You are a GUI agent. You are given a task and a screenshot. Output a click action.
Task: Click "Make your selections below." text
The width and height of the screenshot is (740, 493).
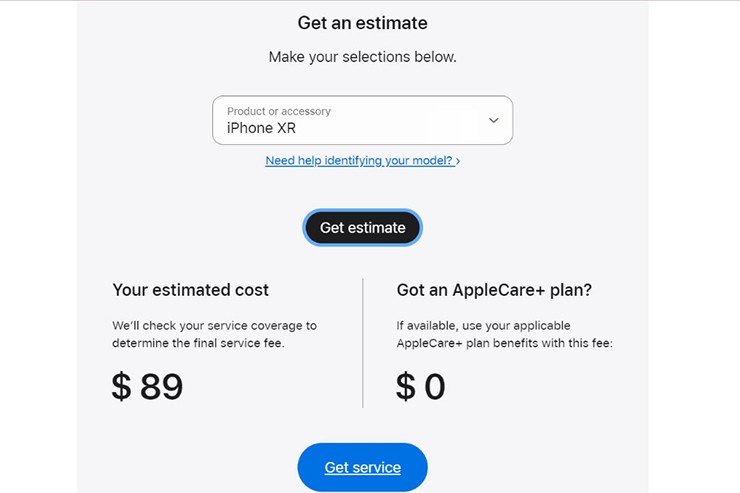pos(362,57)
